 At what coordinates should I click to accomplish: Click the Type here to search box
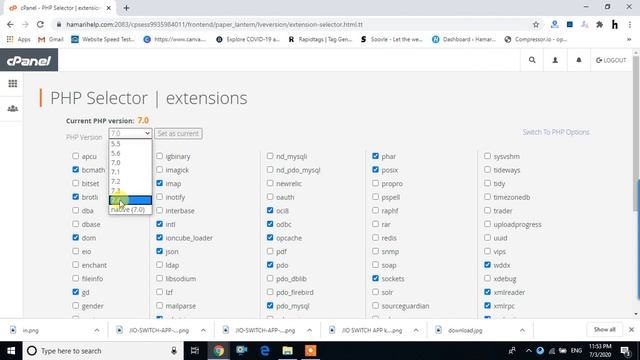(102, 351)
